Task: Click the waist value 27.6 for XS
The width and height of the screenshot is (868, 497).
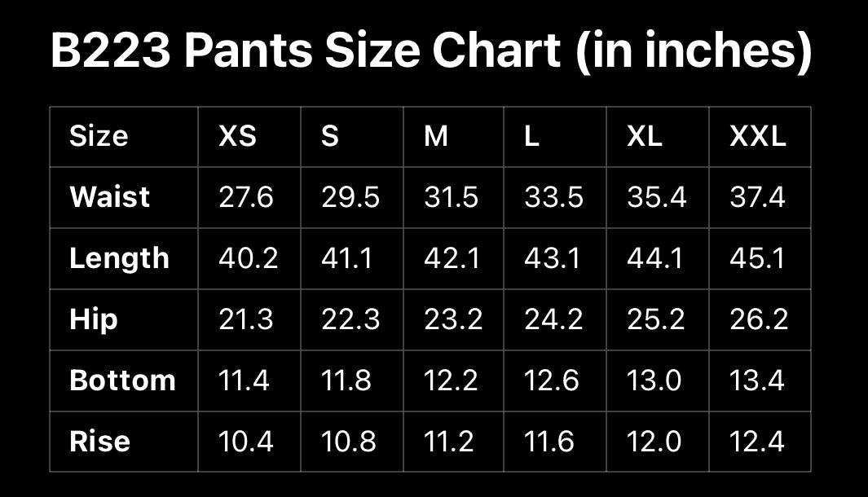Action: (x=246, y=197)
